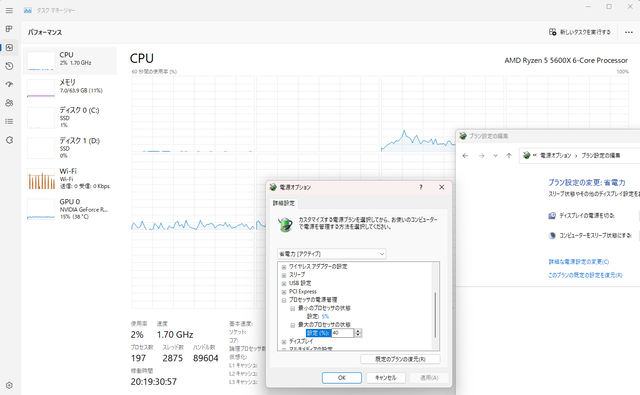Open Startup apps icon in Task Manager sidebar
The width and height of the screenshot is (640, 395).
coord(9,84)
